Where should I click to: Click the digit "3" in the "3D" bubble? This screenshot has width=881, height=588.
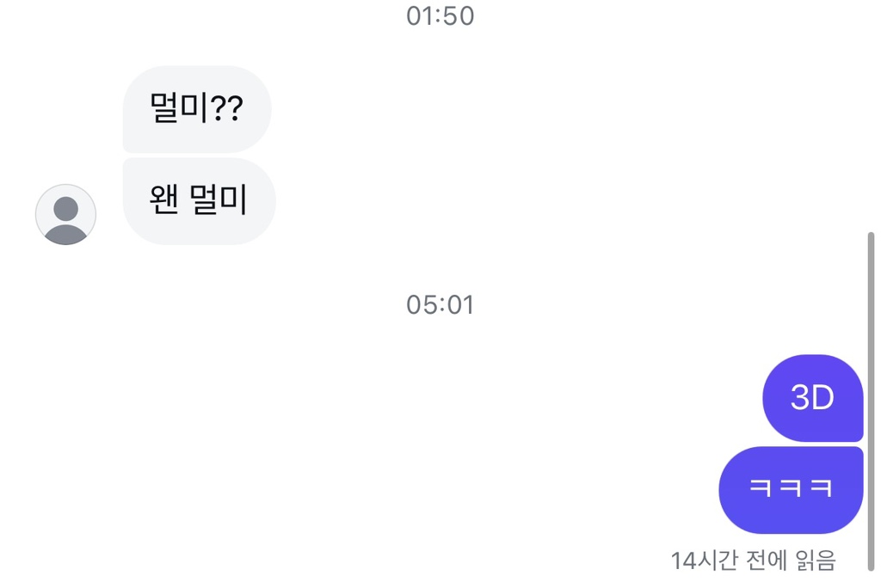click(x=801, y=398)
